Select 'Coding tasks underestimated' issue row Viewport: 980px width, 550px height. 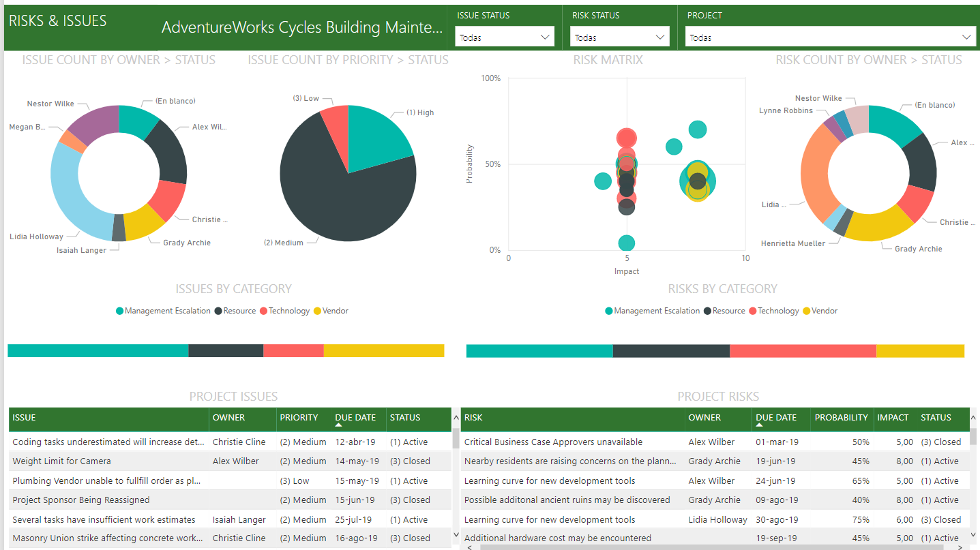click(x=230, y=442)
